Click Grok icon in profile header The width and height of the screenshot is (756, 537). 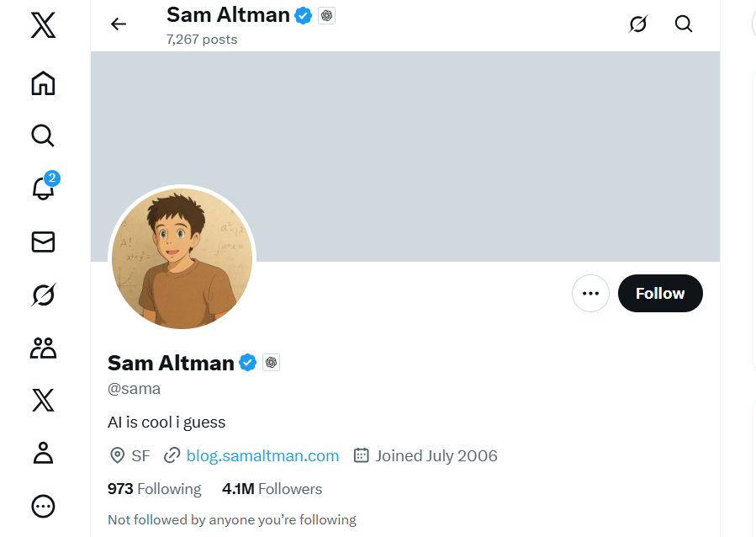(x=638, y=24)
